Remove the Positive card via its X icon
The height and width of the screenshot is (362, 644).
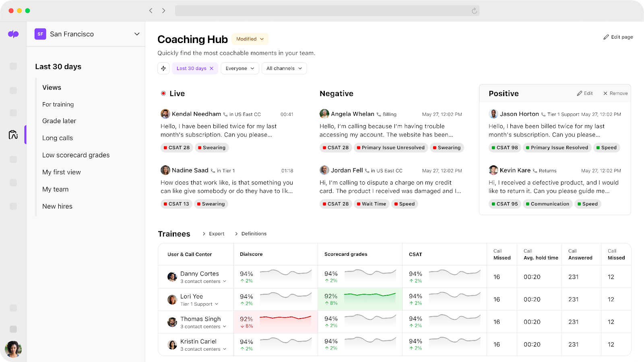[x=605, y=93]
